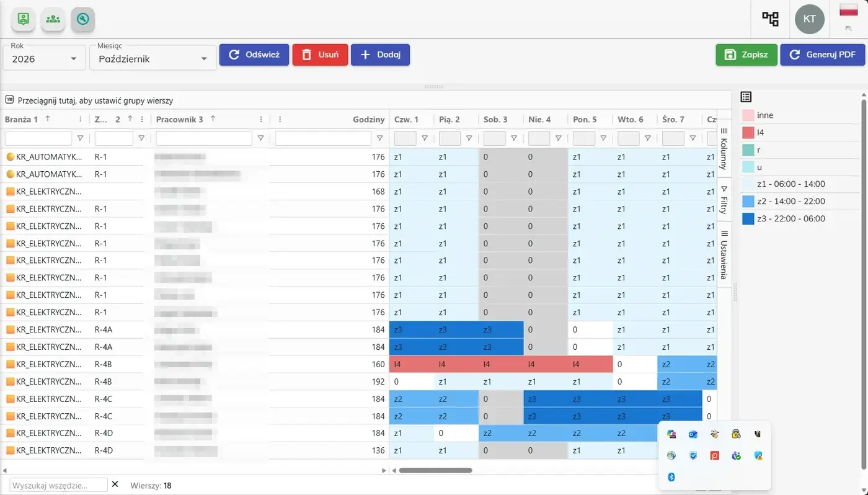Click the Bluetooth icon in the tray popup
This screenshot has width=868, height=495.
[x=671, y=477]
